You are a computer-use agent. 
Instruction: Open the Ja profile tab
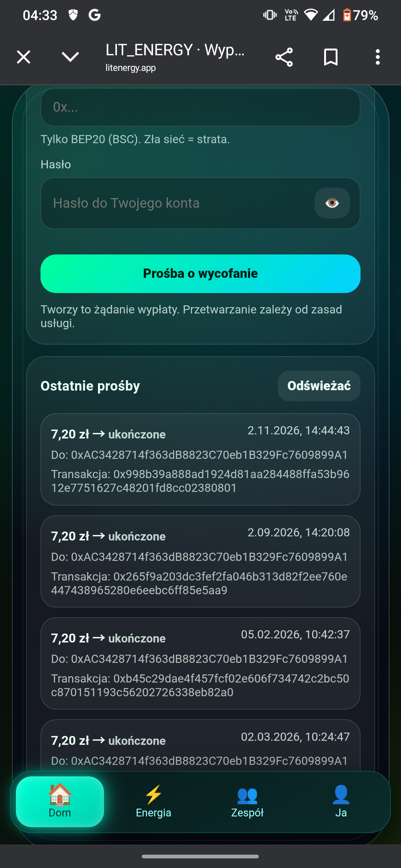pos(341,801)
